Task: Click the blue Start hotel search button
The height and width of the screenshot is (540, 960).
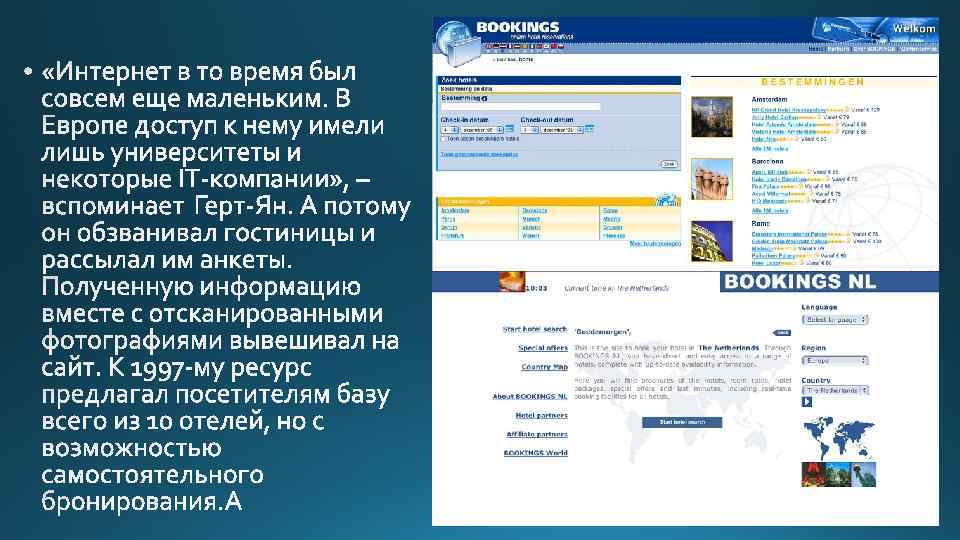Action: (681, 422)
